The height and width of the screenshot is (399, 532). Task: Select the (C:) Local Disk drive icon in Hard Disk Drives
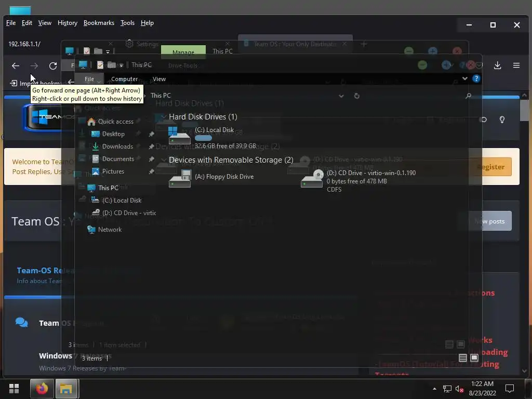coord(179,136)
